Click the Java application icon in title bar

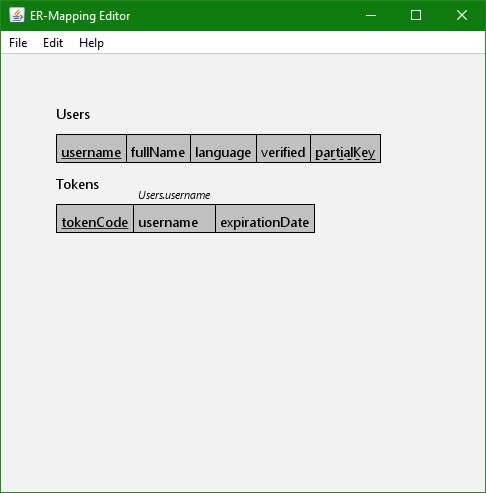coord(17,15)
